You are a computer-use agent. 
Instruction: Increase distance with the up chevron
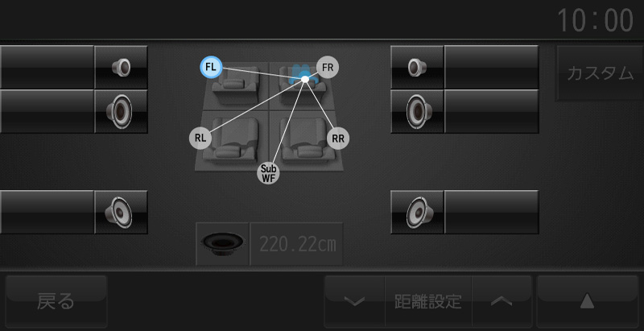(502, 301)
